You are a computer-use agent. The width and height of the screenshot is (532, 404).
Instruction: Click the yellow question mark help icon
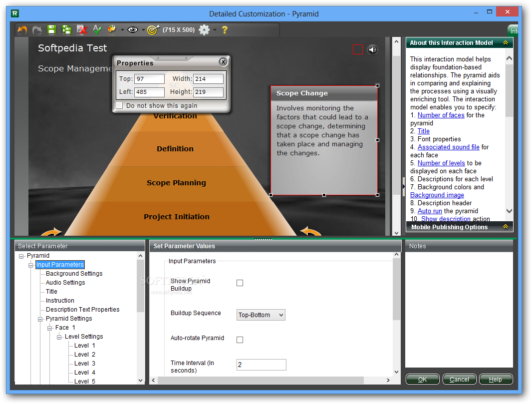point(225,30)
